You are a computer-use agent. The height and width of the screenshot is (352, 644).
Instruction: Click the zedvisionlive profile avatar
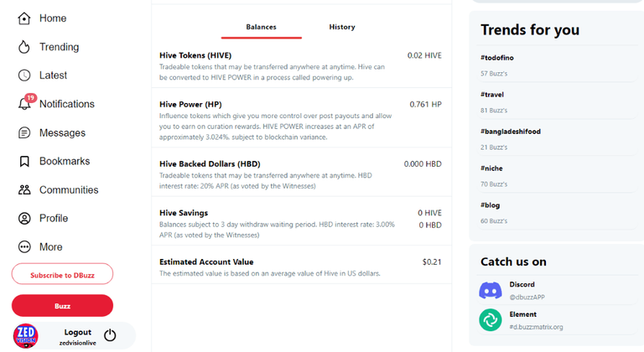pyautogui.click(x=26, y=336)
